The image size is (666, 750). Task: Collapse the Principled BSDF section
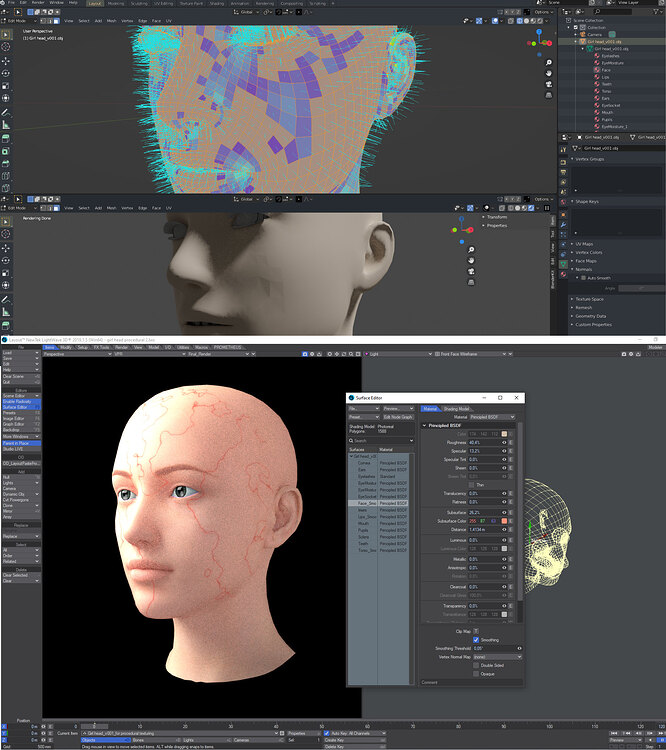tap(424, 425)
